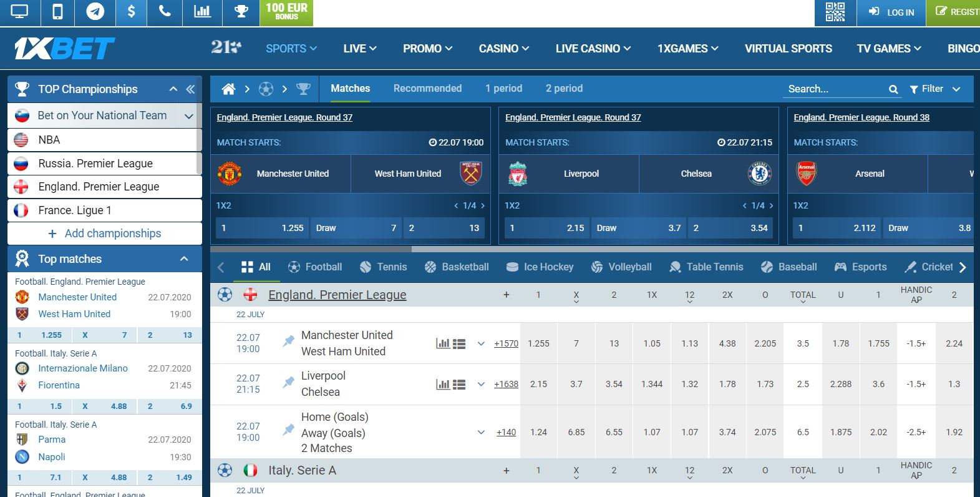Open the phone callback icon

click(165, 12)
